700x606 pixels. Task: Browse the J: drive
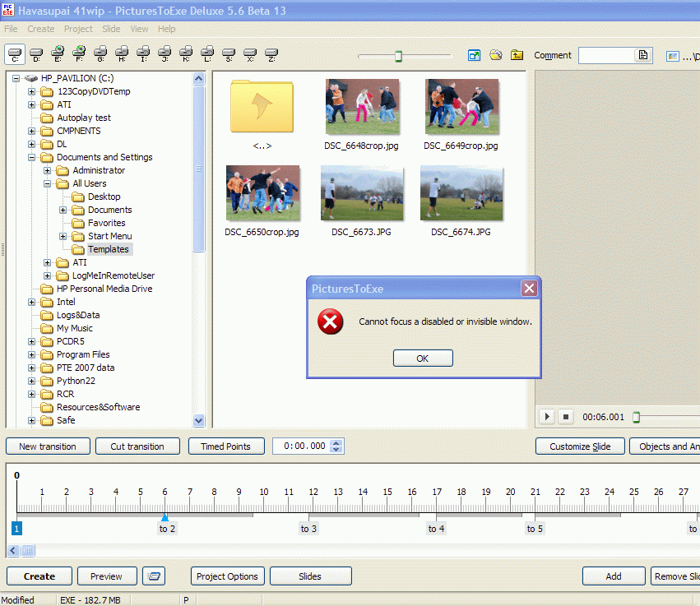[165, 54]
